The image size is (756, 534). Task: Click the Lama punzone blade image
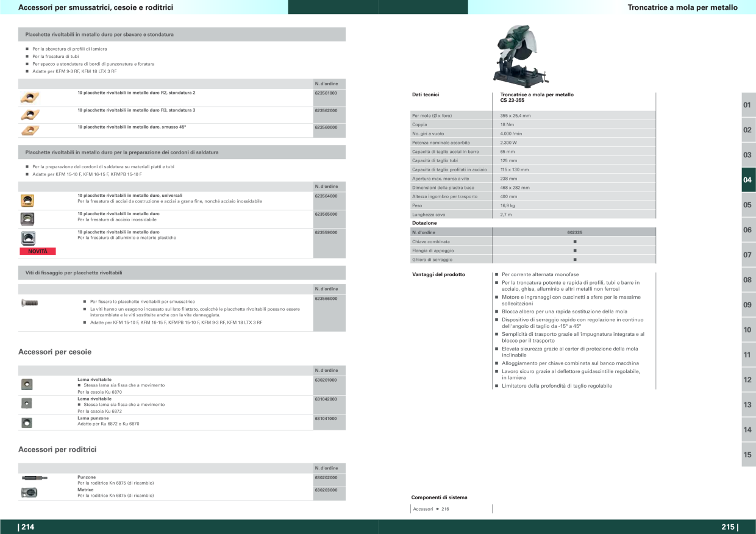(26, 422)
